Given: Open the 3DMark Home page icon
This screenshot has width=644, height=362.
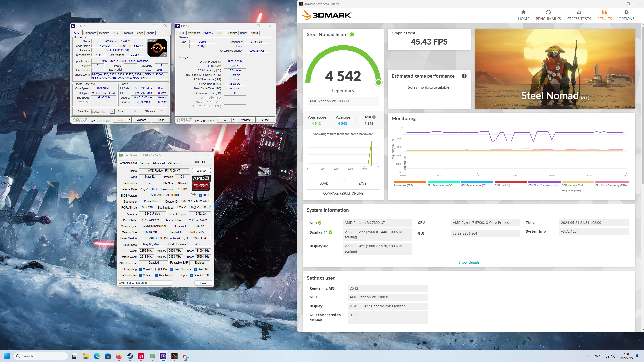Looking at the screenshot, I should 523,12.
